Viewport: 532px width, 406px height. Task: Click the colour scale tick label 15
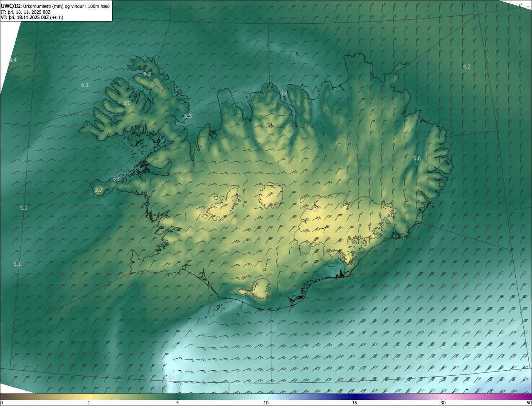coord(355,403)
